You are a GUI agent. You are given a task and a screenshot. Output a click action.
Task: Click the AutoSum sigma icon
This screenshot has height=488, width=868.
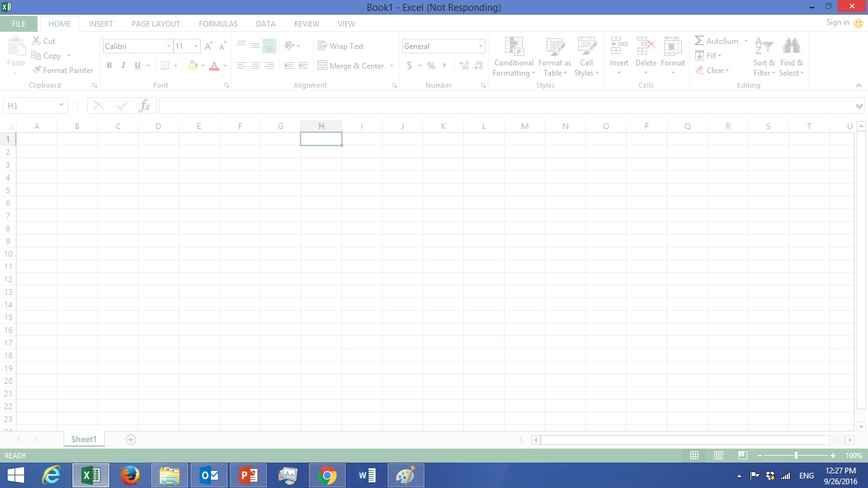click(x=699, y=41)
